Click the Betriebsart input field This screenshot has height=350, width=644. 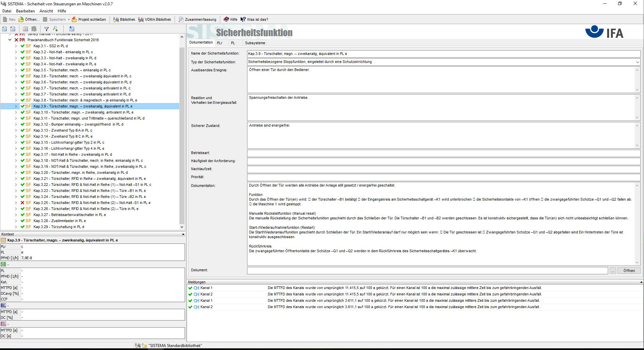[444, 153]
